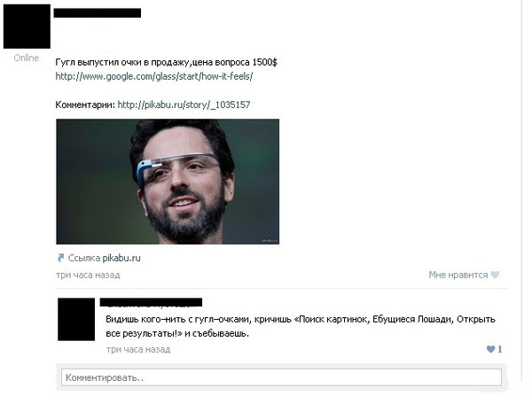
Task: Click the comment timestamp три часа назад
Action: tap(138, 349)
